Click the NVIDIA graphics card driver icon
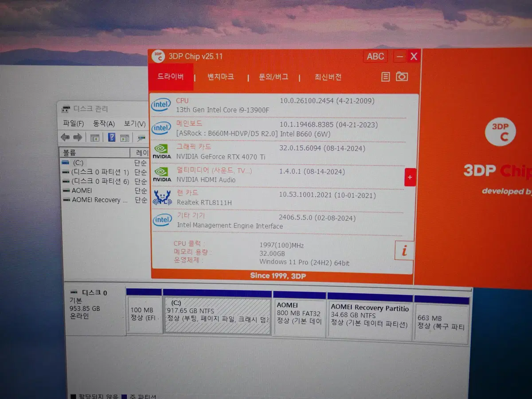This screenshot has width=532, height=399. [x=161, y=151]
